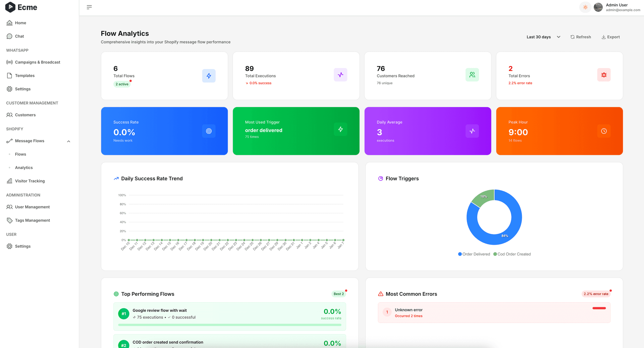Click the Peak Hour clock icon
644x348 pixels.
click(x=604, y=131)
